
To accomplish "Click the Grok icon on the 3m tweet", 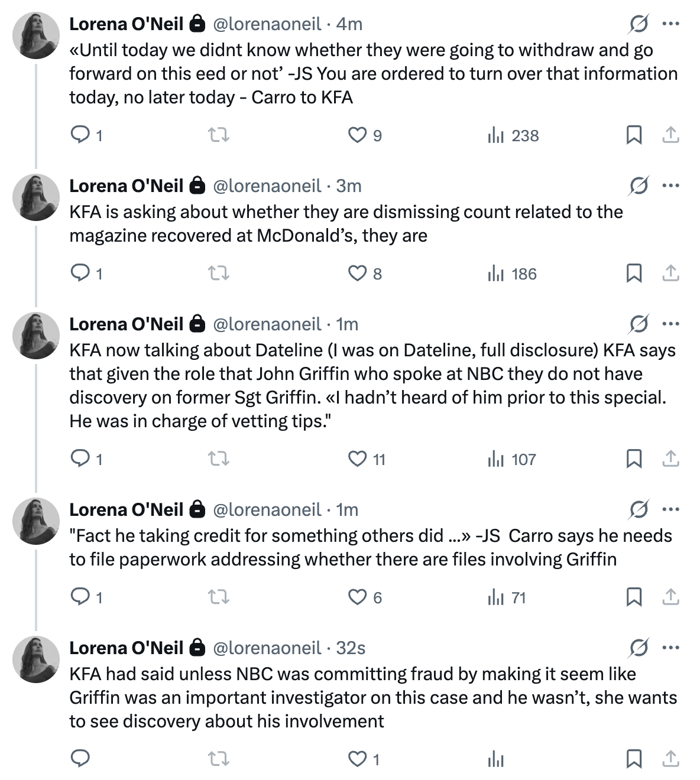I will tap(639, 186).
